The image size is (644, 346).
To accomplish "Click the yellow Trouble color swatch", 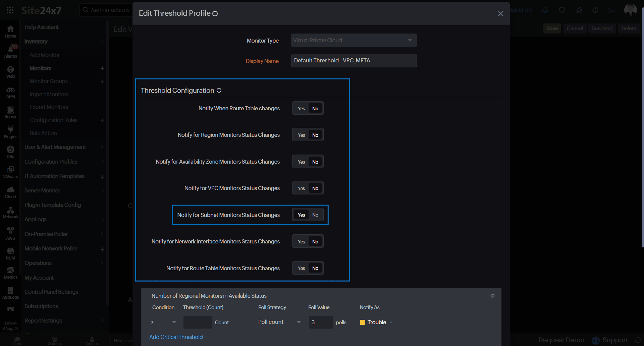I will (363, 322).
